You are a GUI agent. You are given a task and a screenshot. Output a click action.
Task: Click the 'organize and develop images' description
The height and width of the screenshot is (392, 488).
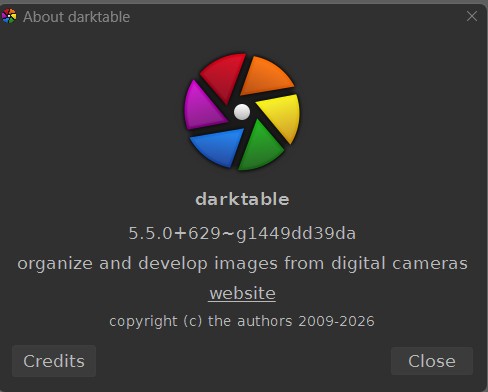tap(242, 264)
